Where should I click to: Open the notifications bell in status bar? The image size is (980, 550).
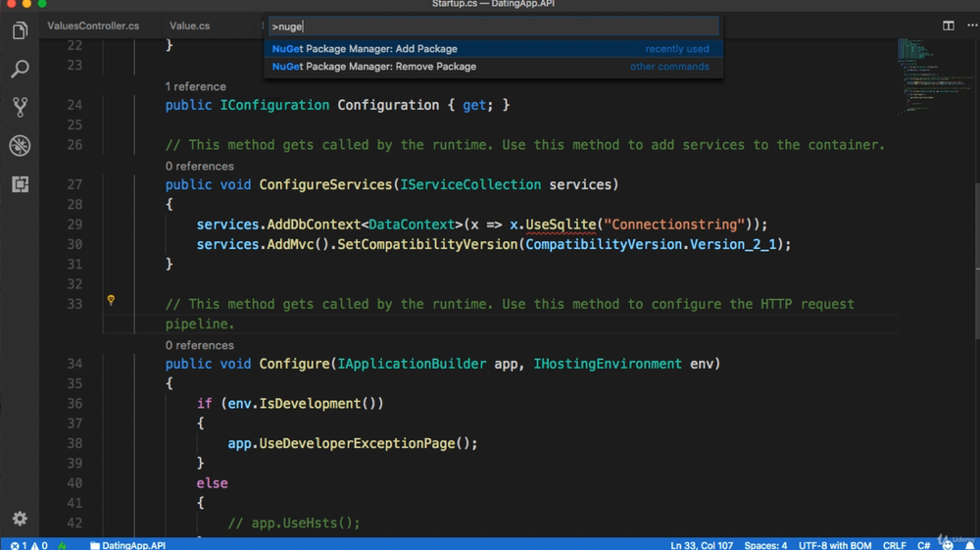click(969, 545)
